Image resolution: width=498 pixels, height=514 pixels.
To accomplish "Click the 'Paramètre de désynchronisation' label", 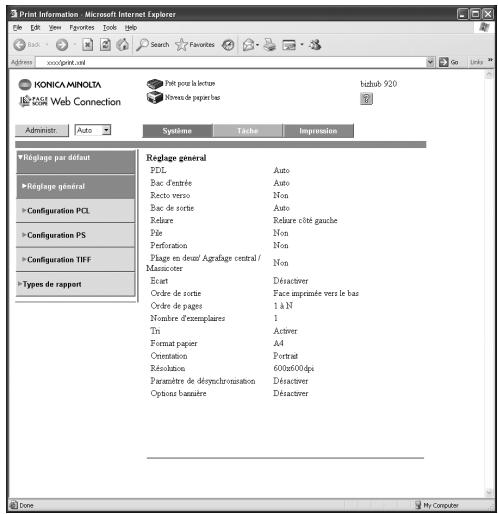I will point(203,381).
